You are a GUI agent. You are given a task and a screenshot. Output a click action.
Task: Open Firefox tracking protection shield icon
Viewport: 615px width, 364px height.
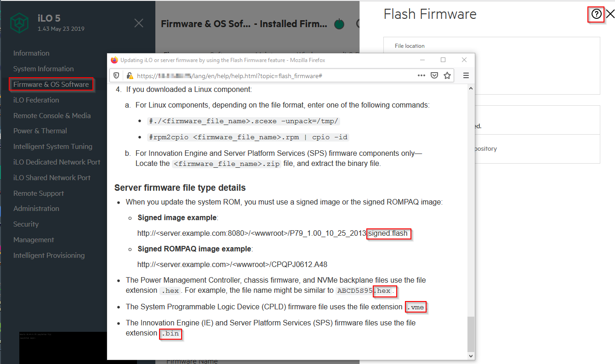pyautogui.click(x=116, y=76)
